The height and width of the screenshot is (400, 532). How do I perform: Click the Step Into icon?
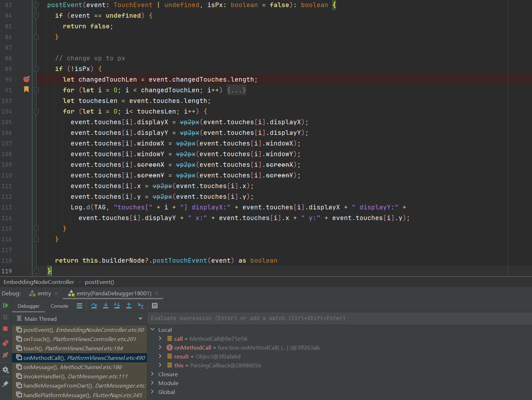point(106,306)
